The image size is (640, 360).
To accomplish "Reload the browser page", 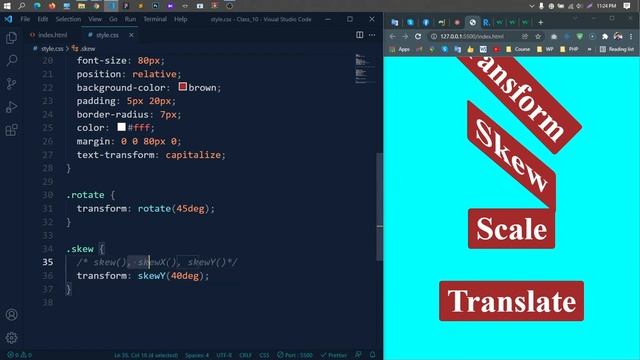I will click(418, 36).
